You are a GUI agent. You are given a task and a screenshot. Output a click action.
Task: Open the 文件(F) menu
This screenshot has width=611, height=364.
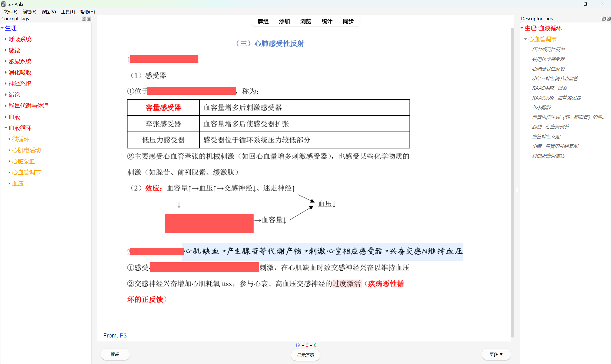[x=10, y=12]
